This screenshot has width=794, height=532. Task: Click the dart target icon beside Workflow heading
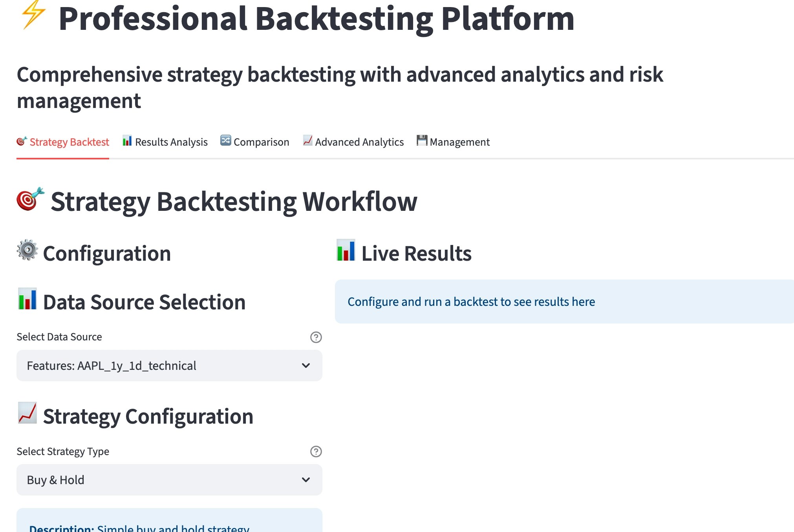(x=30, y=199)
